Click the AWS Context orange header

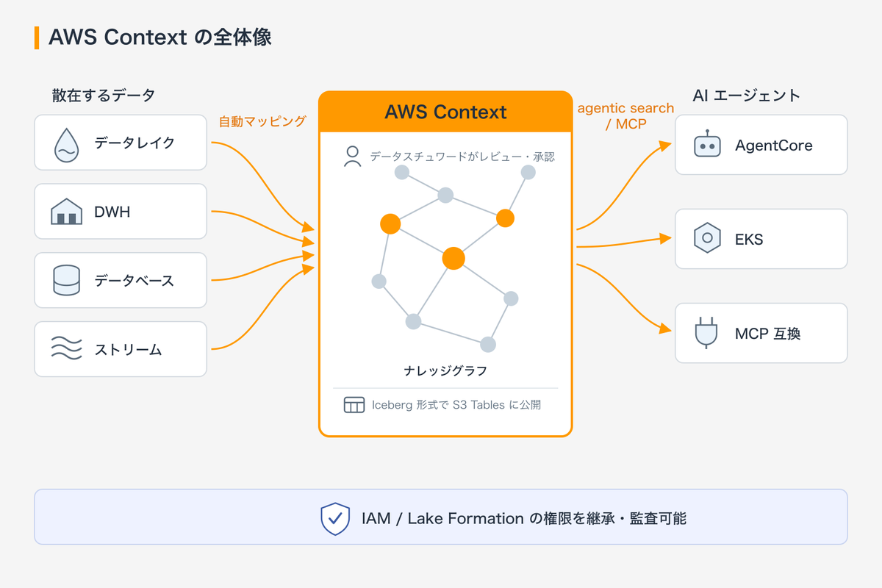pyautogui.click(x=445, y=112)
